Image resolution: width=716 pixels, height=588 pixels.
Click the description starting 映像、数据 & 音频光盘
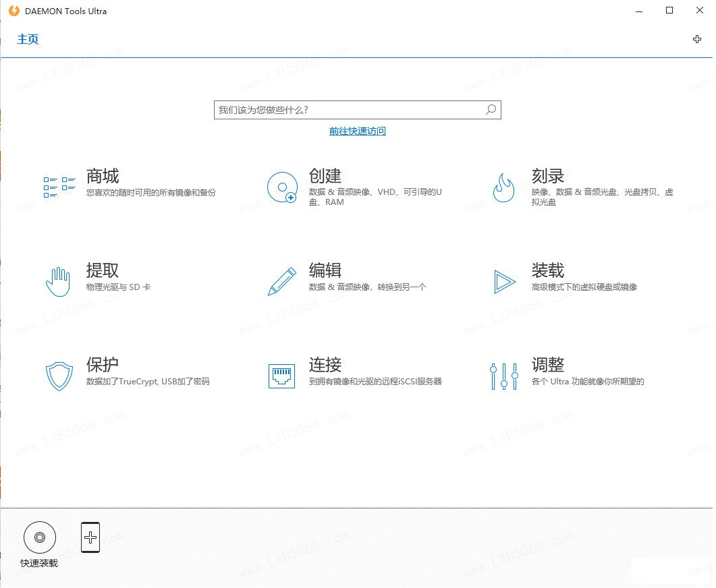pos(603,197)
